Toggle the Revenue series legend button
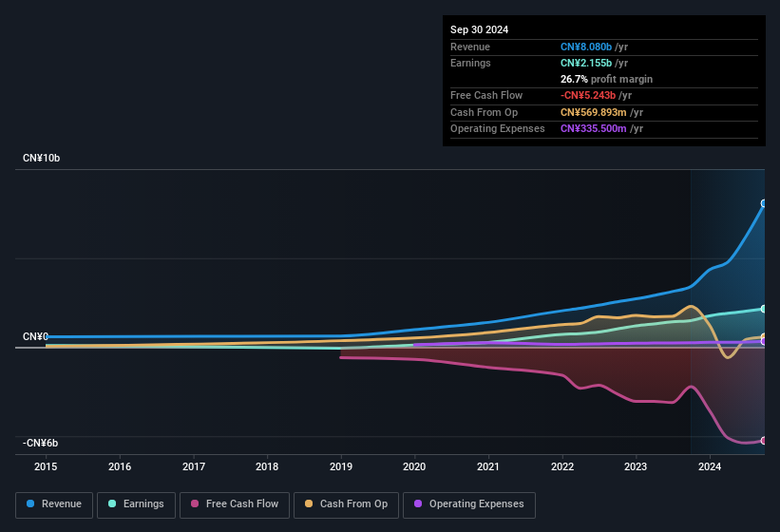This screenshot has height=532, width=780. coord(54,504)
